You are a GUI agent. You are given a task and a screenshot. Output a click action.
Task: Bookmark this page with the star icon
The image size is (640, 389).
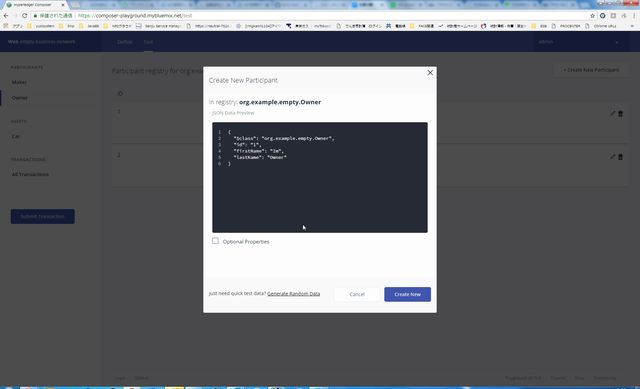[x=592, y=16]
